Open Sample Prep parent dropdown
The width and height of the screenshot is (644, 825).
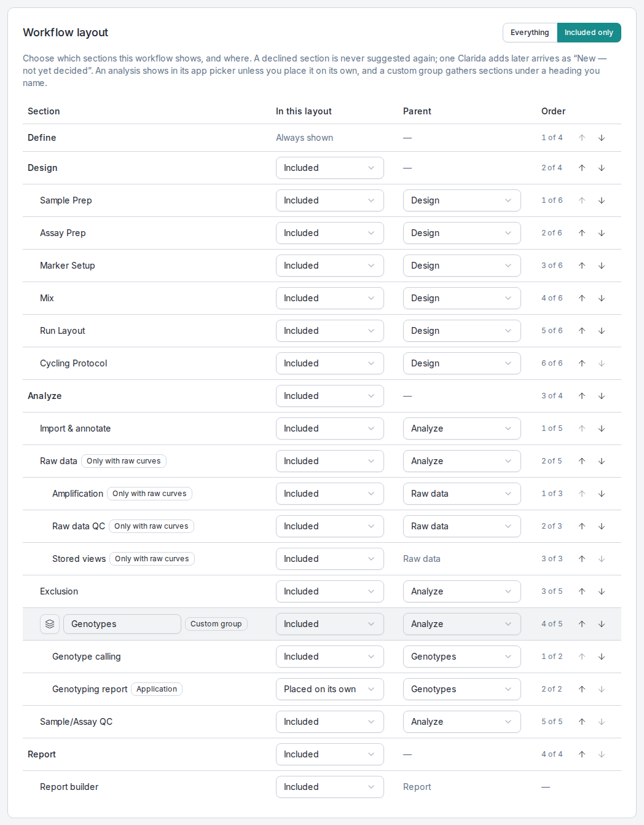click(x=462, y=200)
